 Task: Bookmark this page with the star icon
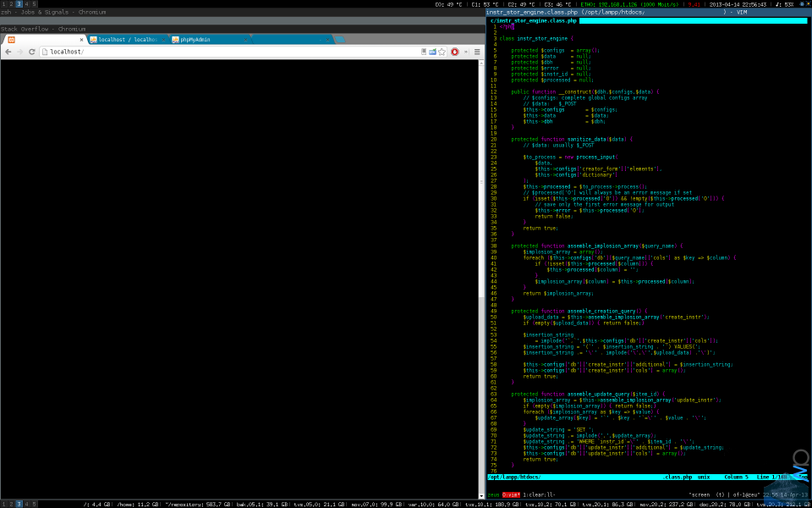coord(442,52)
